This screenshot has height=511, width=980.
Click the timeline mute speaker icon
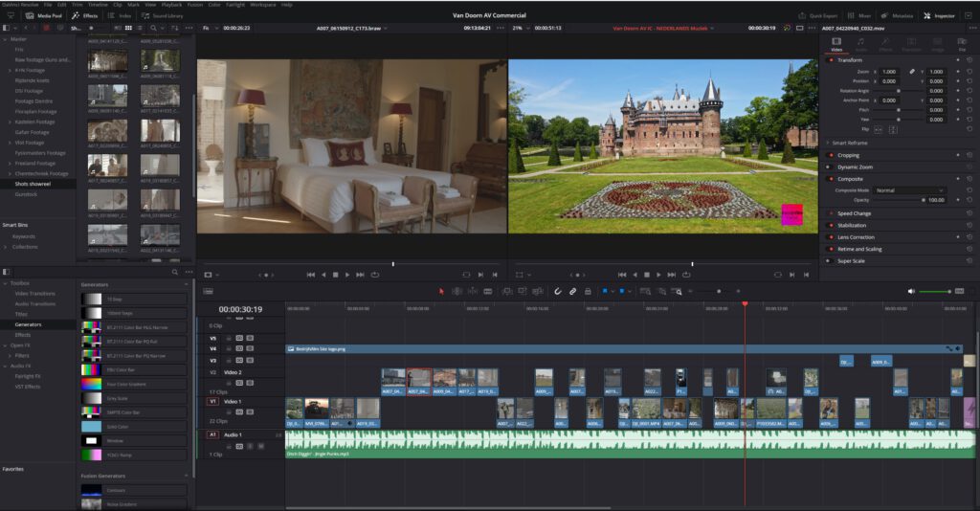point(911,291)
